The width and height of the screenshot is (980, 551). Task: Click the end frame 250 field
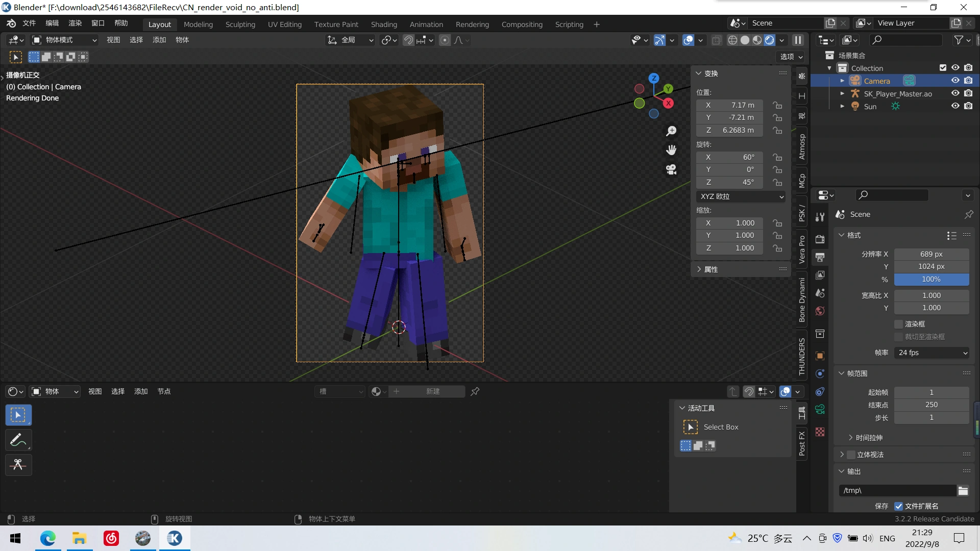point(931,405)
